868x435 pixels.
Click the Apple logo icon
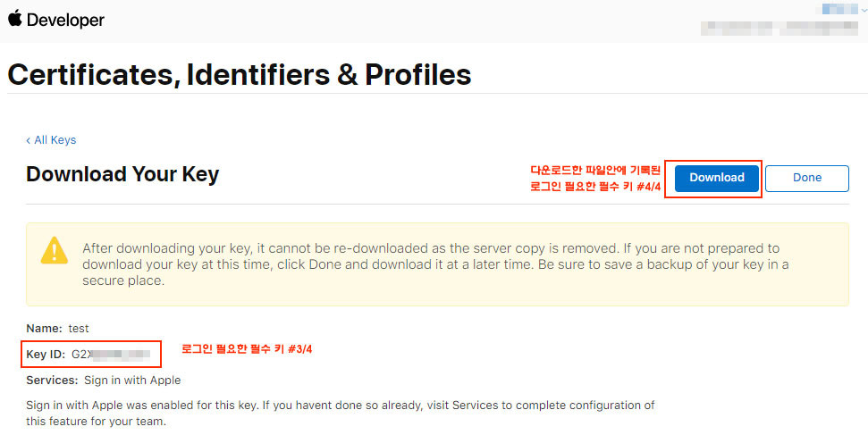tap(15, 18)
